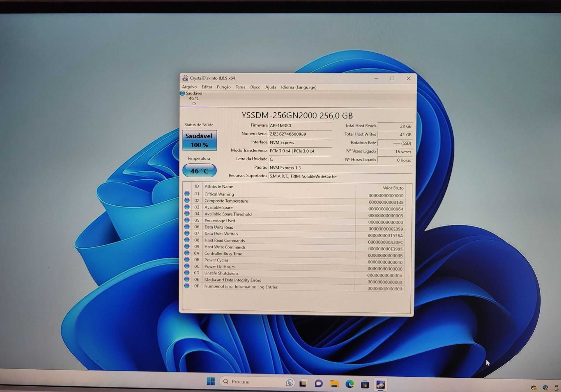
Task: Open the Tema menu
Action: point(240,87)
